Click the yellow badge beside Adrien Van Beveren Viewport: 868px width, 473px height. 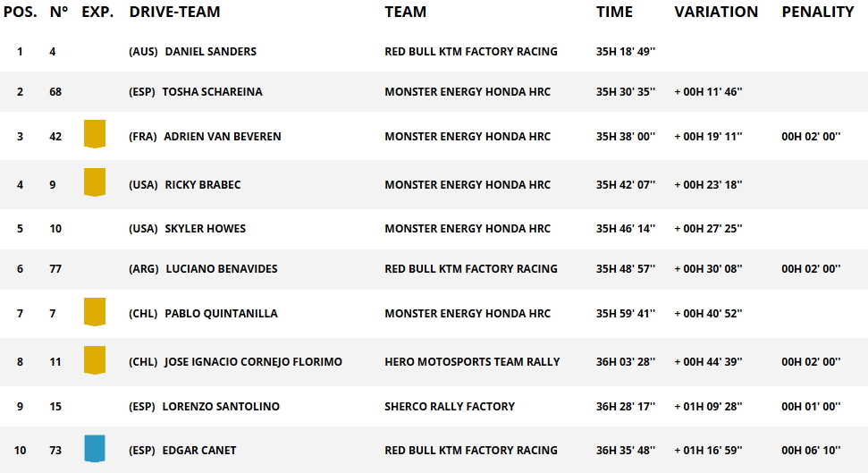click(x=95, y=134)
